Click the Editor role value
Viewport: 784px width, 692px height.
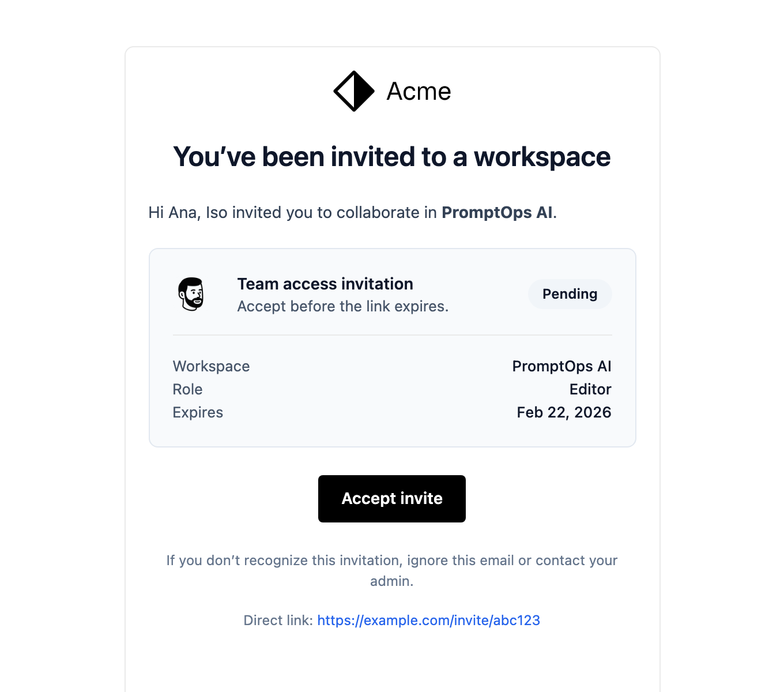(590, 389)
